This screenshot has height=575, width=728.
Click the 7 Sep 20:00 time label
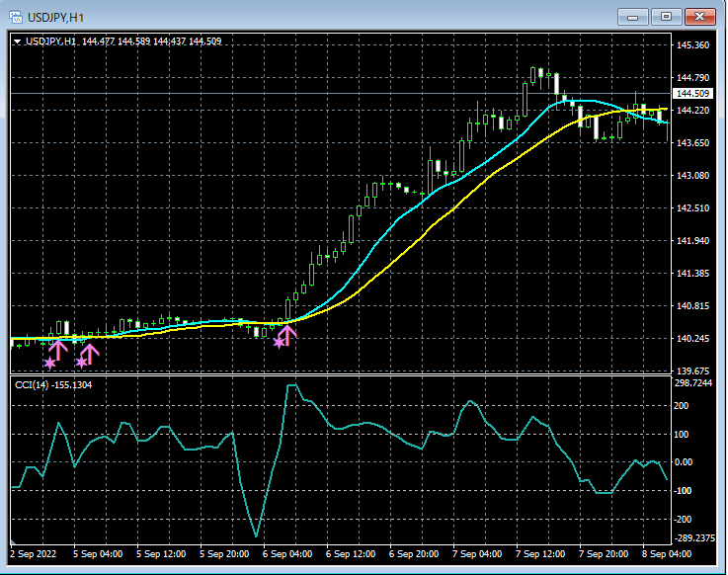pos(604,553)
